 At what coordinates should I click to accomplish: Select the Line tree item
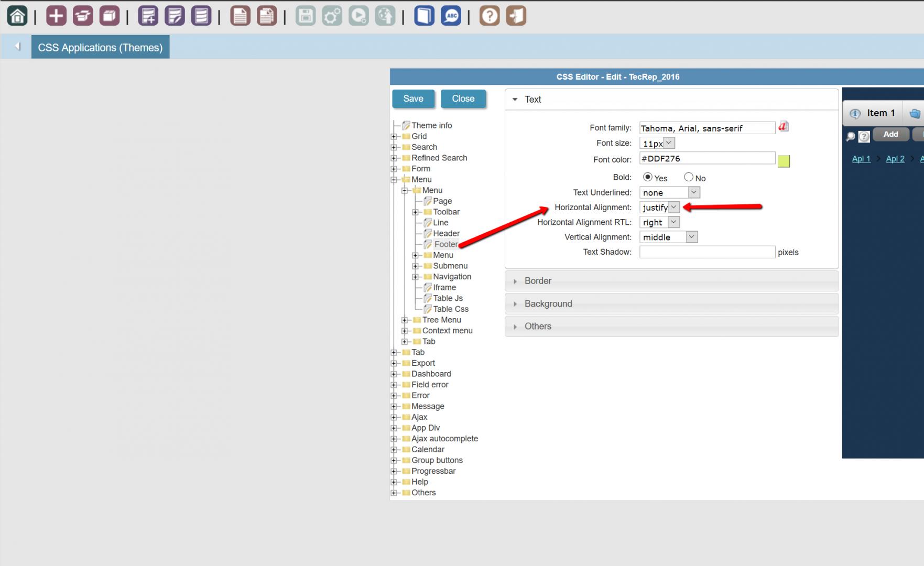[x=440, y=223]
